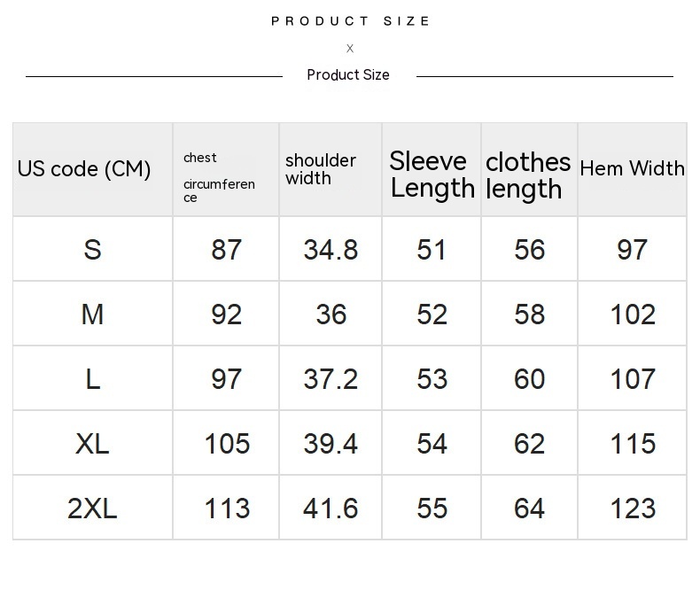Click the XL size row label
Viewport: 700px width, 590px height.
tap(92, 444)
